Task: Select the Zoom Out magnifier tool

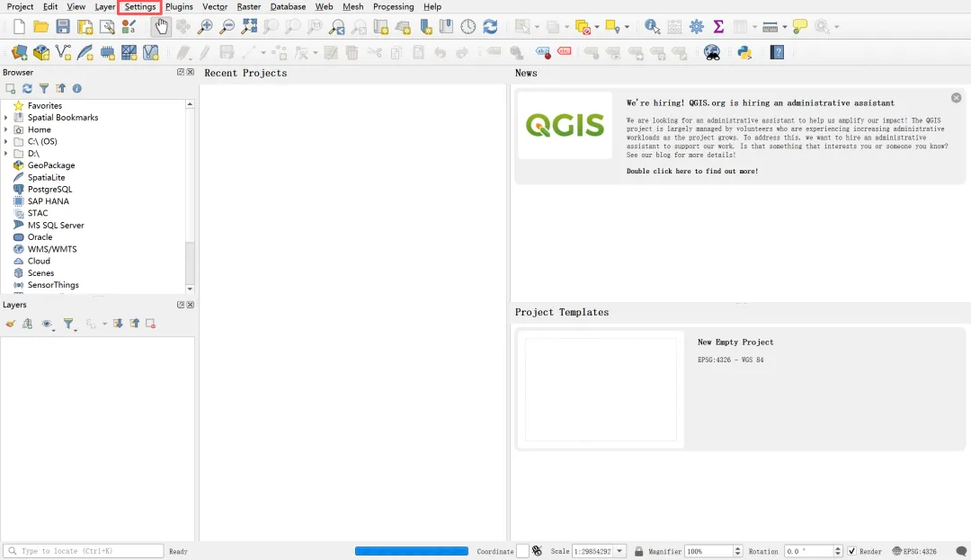Action: pyautogui.click(x=227, y=27)
